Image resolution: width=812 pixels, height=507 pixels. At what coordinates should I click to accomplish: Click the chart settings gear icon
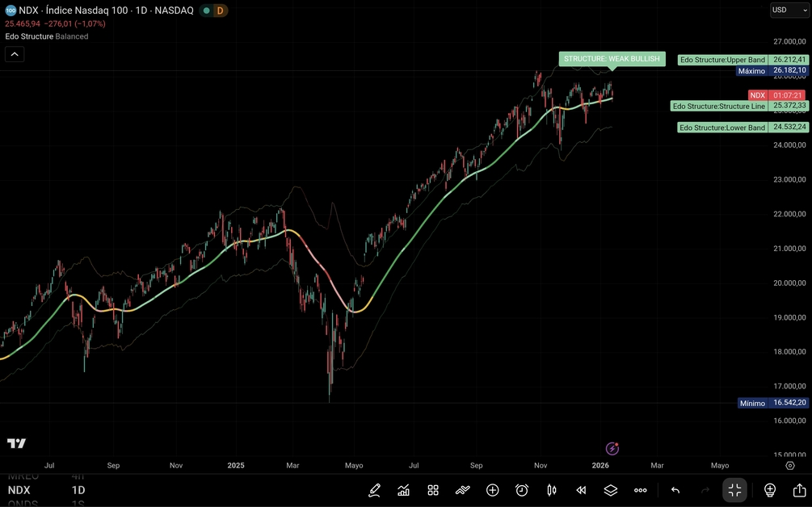[790, 466]
